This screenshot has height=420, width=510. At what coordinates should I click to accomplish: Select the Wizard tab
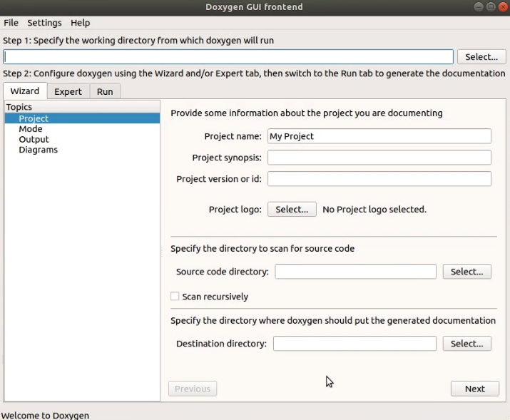(x=25, y=91)
